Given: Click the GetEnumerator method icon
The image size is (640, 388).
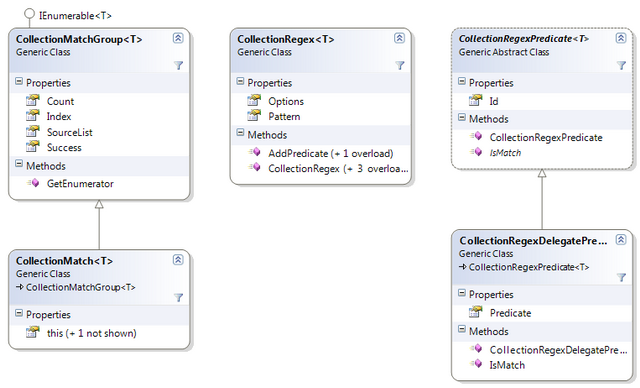Looking at the screenshot, I should [33, 183].
